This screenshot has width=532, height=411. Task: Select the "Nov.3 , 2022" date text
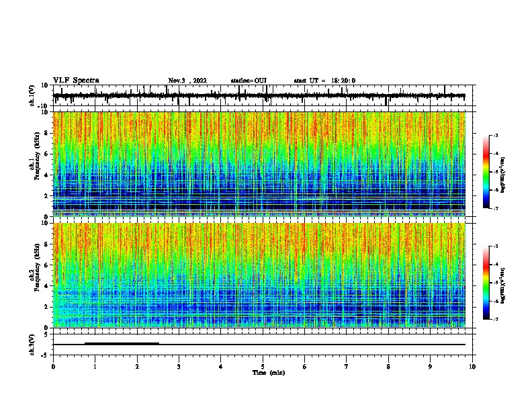coord(187,81)
